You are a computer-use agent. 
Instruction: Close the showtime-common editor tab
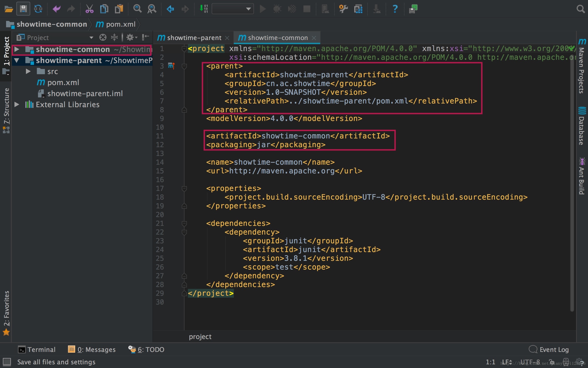tap(314, 38)
